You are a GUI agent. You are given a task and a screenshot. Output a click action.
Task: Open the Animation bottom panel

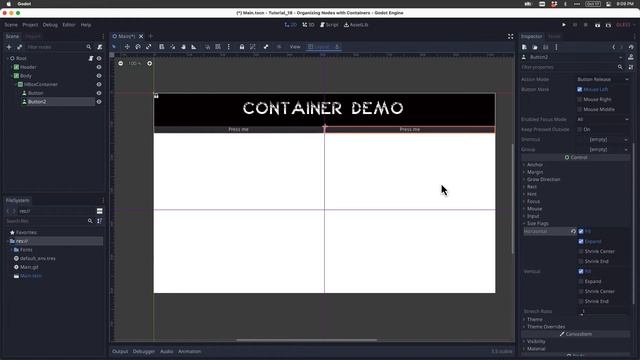click(x=189, y=351)
